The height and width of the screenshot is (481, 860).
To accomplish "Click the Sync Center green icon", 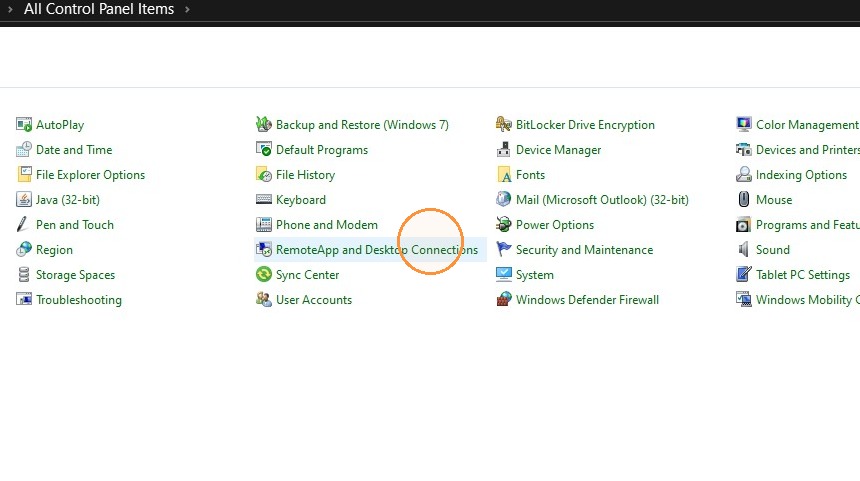I will [x=264, y=274].
